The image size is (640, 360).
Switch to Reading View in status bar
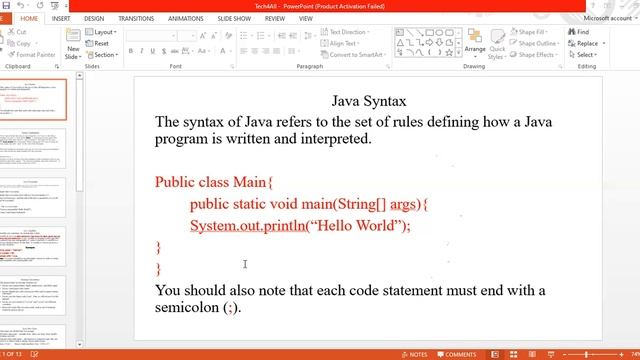pyautogui.click(x=532, y=354)
